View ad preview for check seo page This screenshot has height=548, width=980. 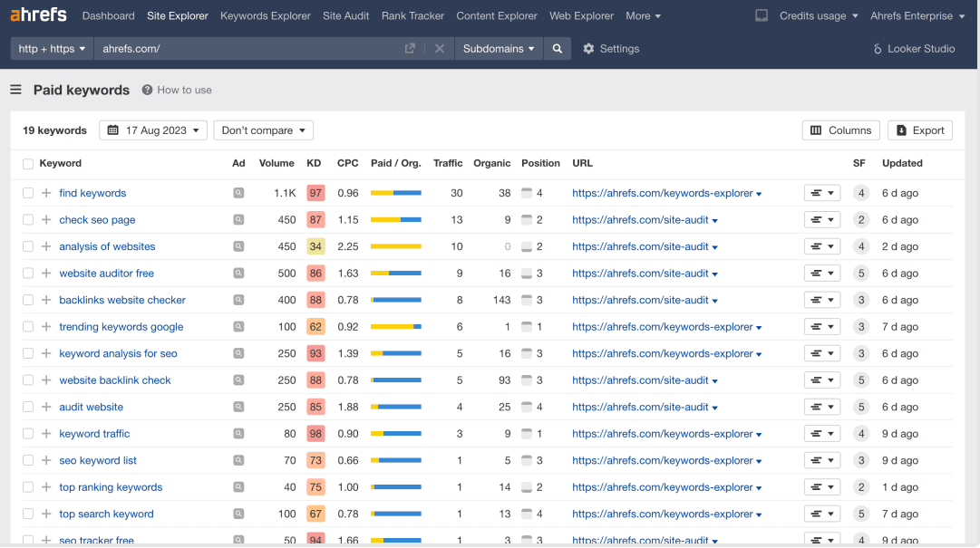tap(238, 220)
